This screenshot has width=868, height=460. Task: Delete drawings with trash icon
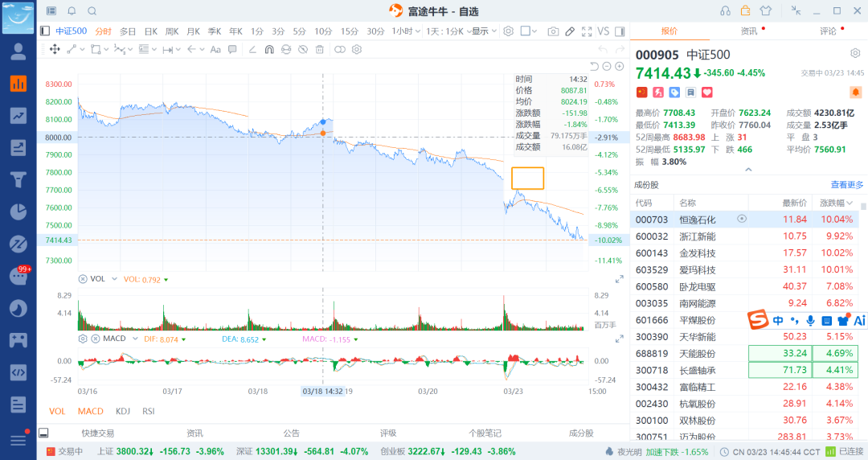319,49
